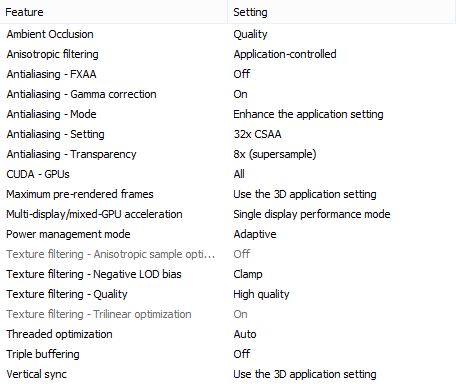The height and width of the screenshot is (392, 456).
Task: Open Single display performance mode value
Action: pos(312,214)
